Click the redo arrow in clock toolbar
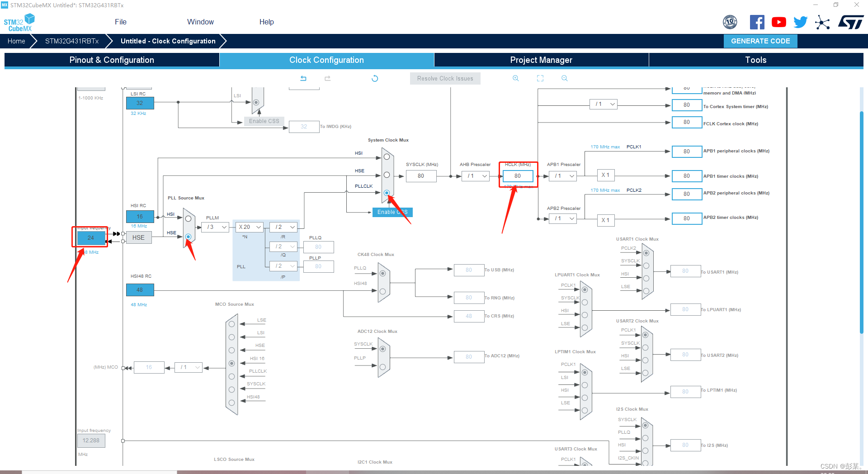The height and width of the screenshot is (474, 868). (x=328, y=78)
